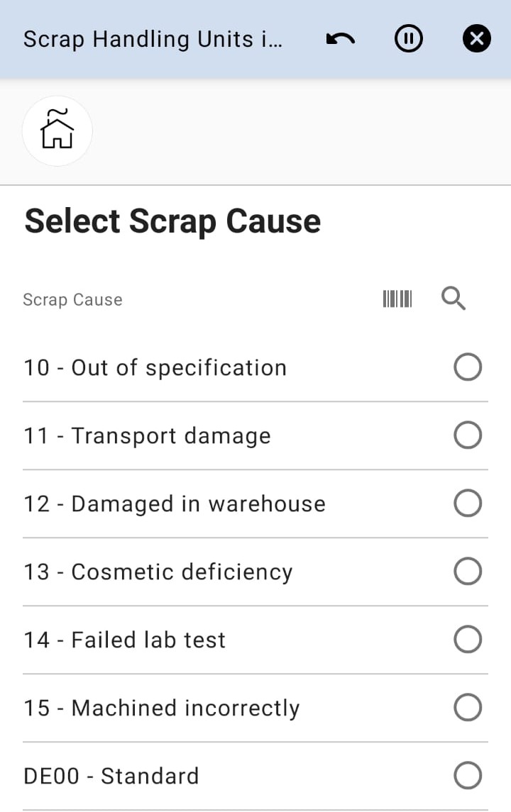The width and height of the screenshot is (511, 812).
Task: Close the Scrap Handling Units screen
Action: tap(476, 39)
